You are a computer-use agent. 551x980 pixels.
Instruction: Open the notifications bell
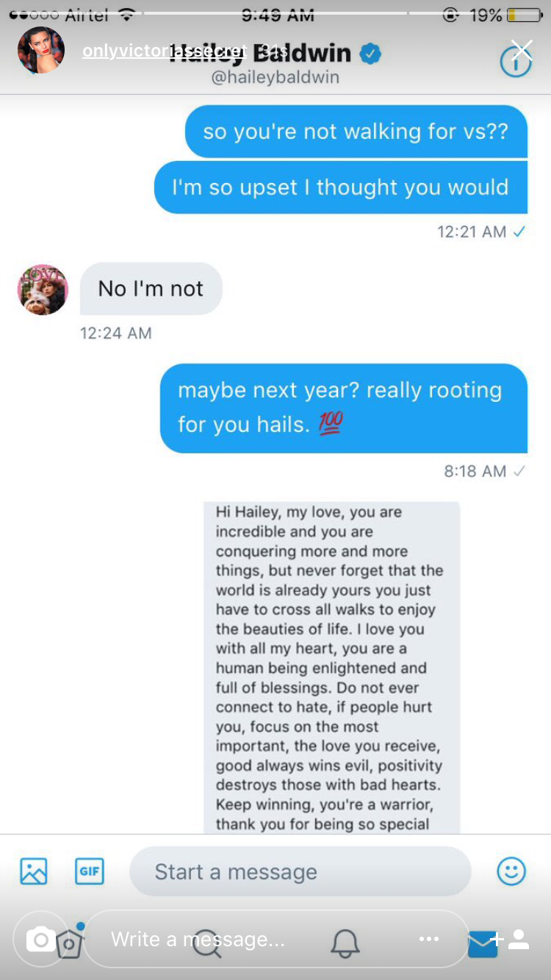pyautogui.click(x=345, y=942)
